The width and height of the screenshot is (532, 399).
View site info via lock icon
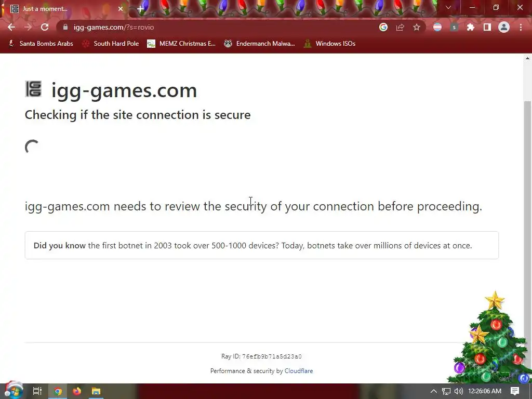pos(65,27)
